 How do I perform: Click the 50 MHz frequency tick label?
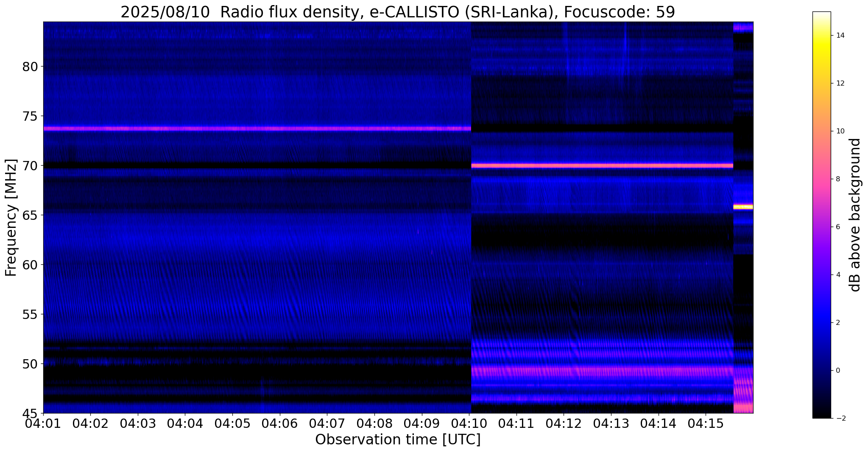pos(30,364)
